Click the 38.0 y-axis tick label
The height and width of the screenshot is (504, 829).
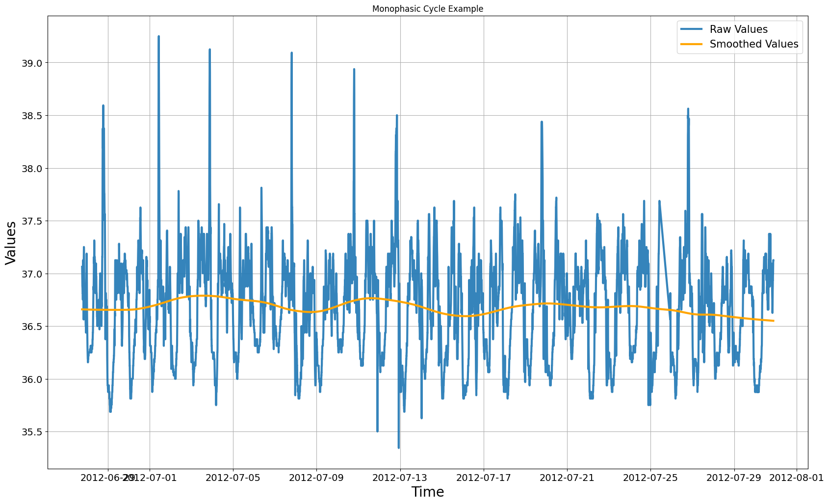pos(31,168)
